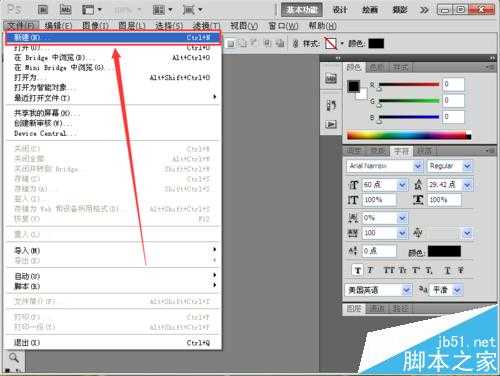
Task: Open the Screen Mode dropdown
Action: [192, 10]
